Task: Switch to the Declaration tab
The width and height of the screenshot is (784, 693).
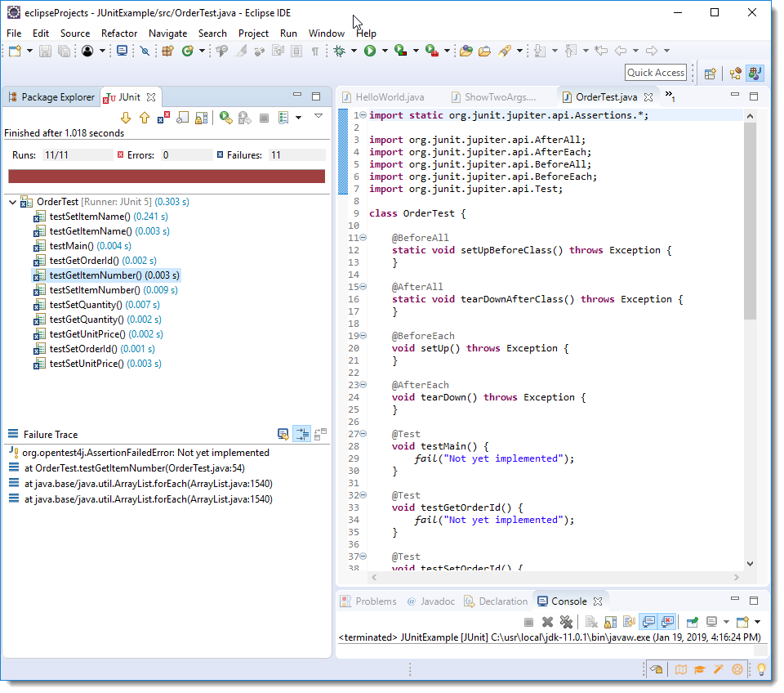Action: (496, 601)
